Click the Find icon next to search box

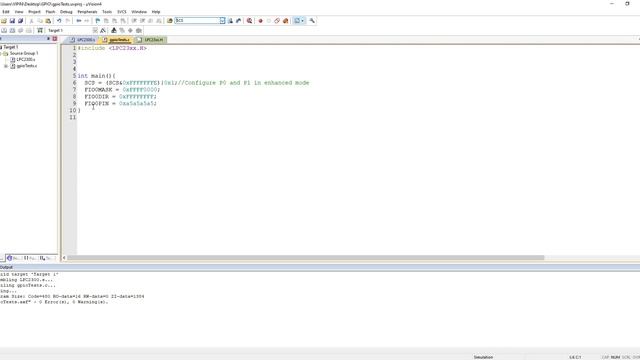231,21
